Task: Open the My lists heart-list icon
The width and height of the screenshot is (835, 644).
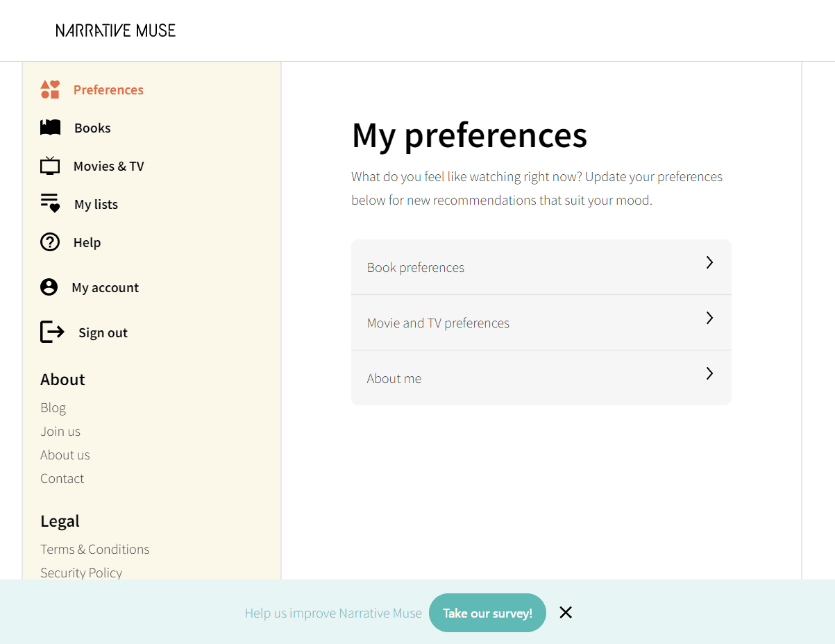Action: coord(50,203)
